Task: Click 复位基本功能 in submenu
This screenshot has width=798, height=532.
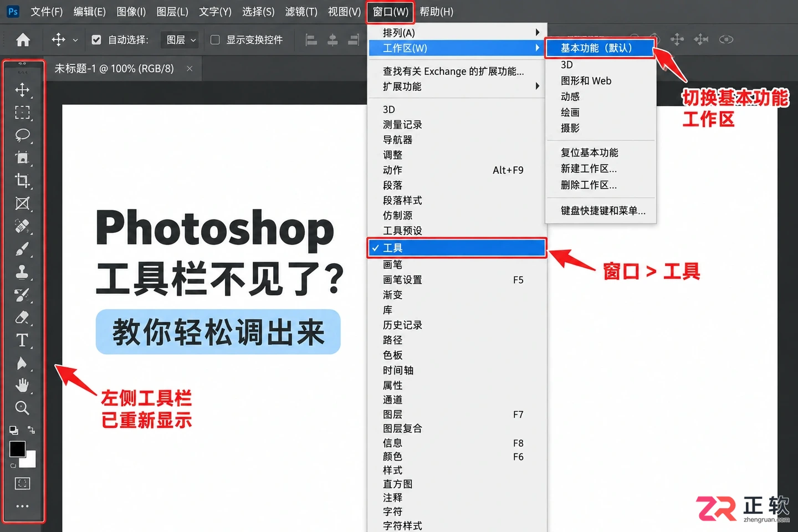Action: pos(601,152)
